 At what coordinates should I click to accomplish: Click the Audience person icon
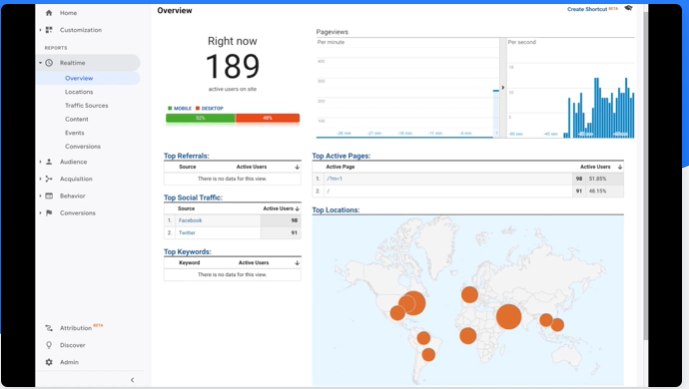pos(49,162)
